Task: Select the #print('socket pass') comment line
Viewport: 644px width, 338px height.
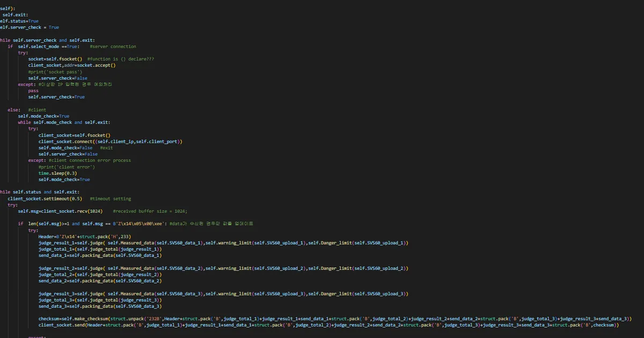Action: (55, 72)
